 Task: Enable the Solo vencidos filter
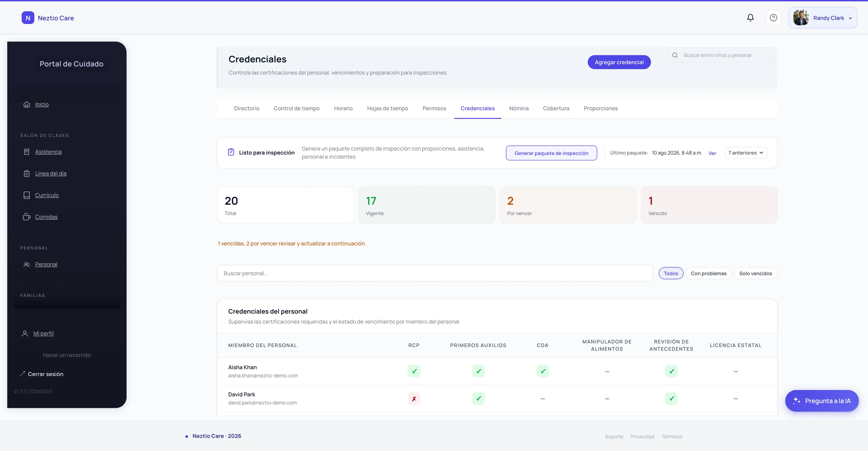(755, 273)
